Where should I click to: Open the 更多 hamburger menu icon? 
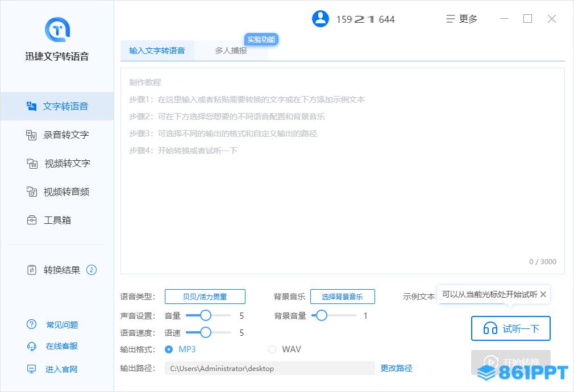(x=450, y=19)
